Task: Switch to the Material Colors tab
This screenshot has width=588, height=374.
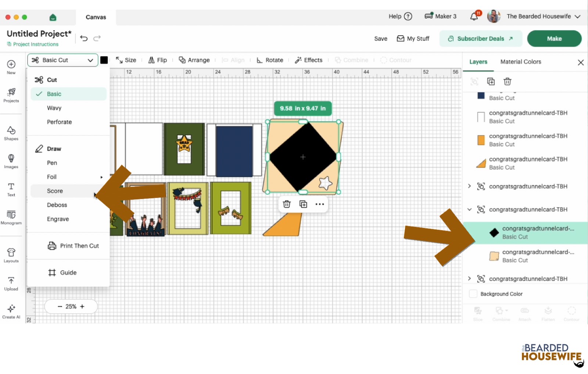Action: point(521,62)
